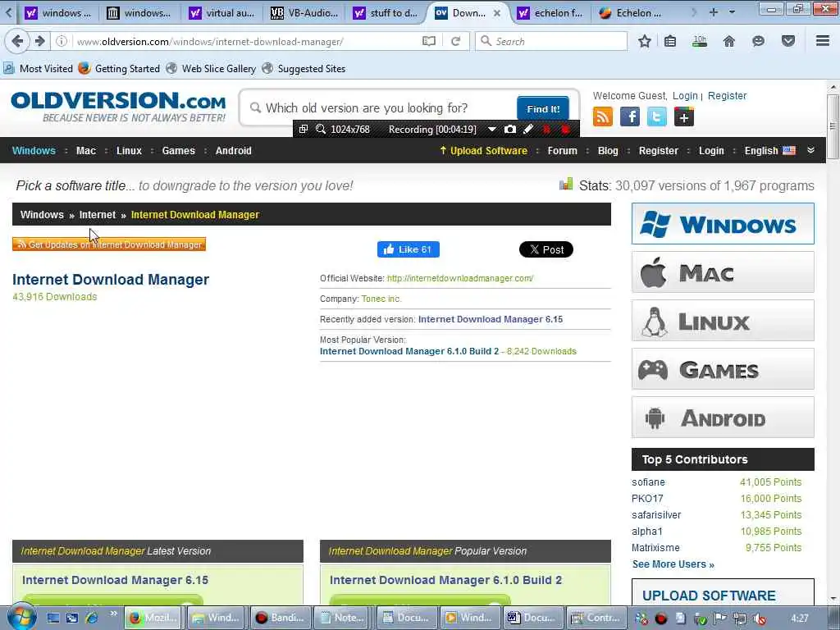Open the official internetdownloadmanager.com link
The height and width of the screenshot is (630, 840).
pos(459,278)
